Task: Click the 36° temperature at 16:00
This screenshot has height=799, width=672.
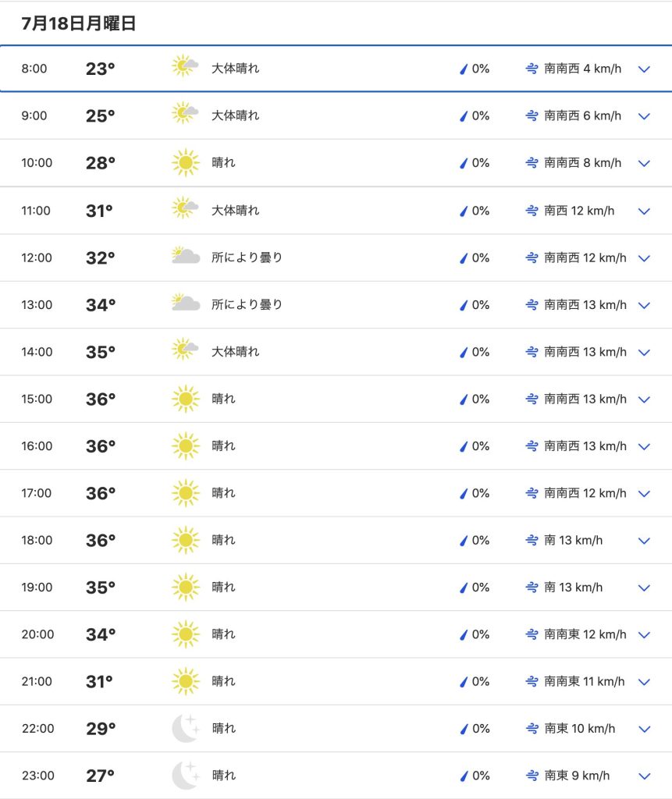Action: pyautogui.click(x=101, y=446)
